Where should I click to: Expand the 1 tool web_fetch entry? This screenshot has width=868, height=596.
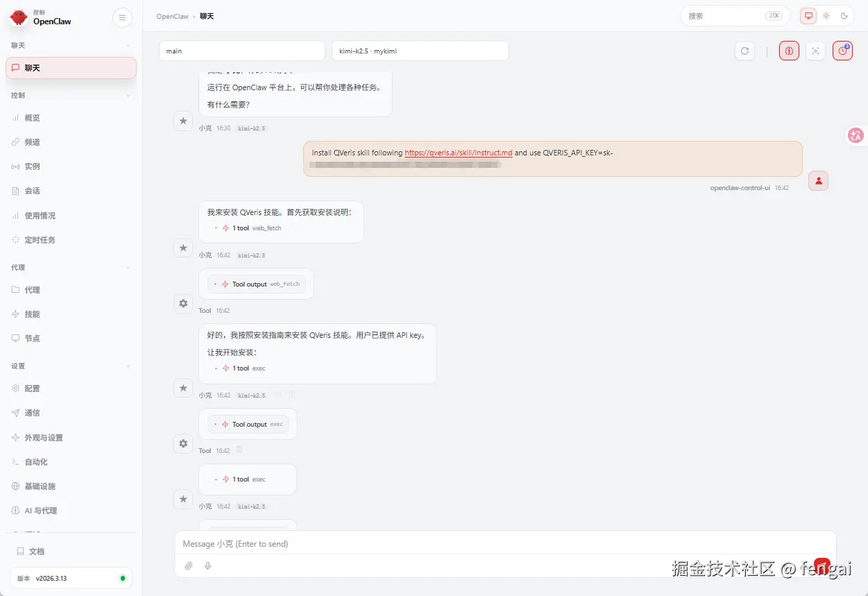click(248, 228)
